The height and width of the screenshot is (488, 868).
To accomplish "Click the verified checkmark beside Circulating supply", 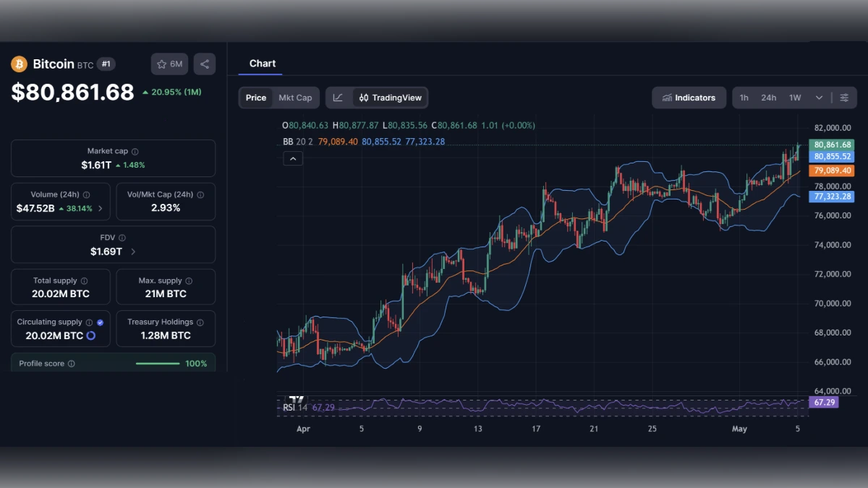I will (101, 322).
